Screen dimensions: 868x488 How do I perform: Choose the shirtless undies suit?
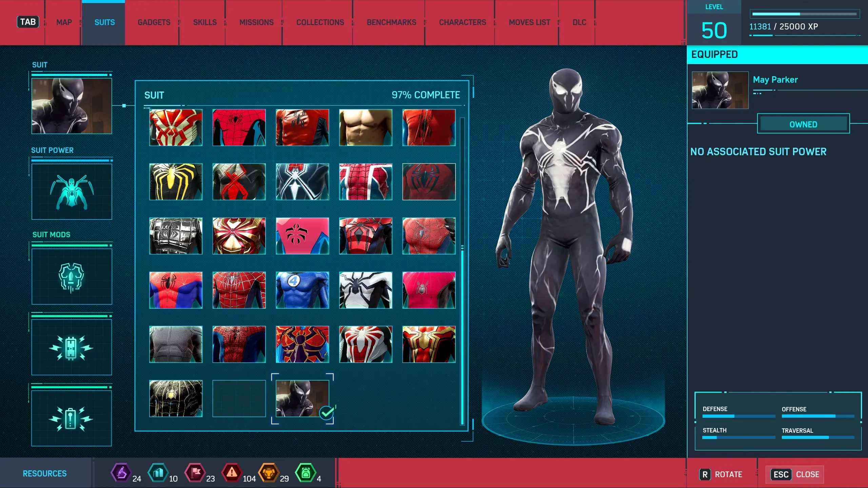pos(366,127)
